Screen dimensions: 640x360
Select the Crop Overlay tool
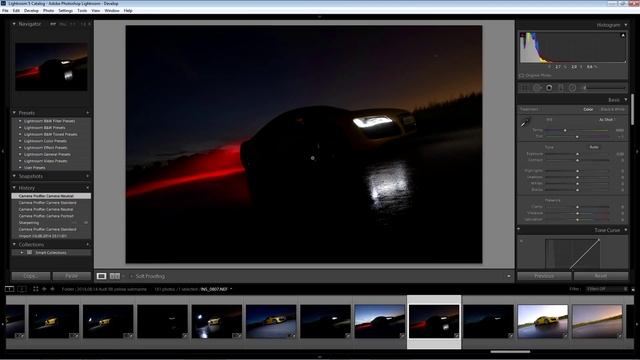(525, 88)
